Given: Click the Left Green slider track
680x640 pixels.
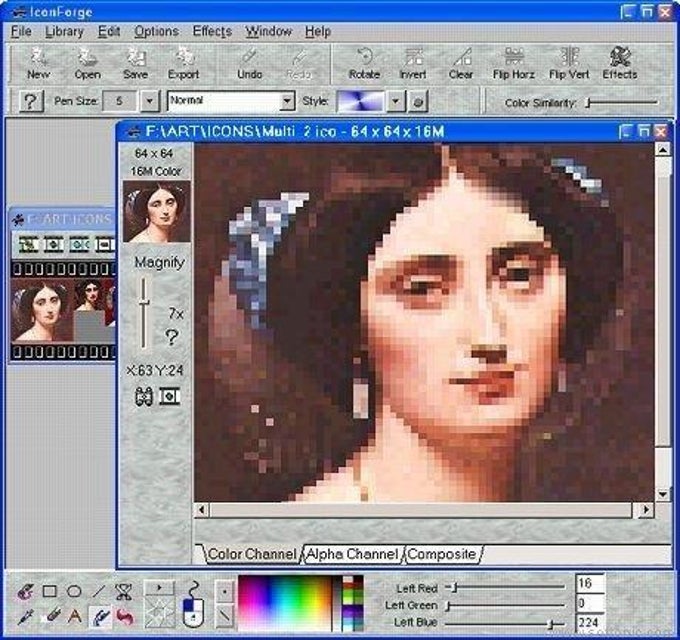Looking at the screenshot, I should click(x=506, y=605).
